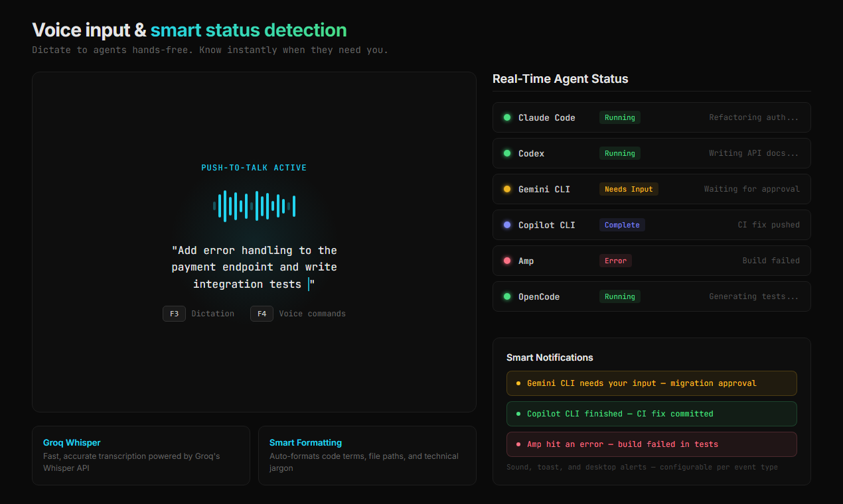The width and height of the screenshot is (843, 504).
Task: Open the Gemini CLI migration approval notification
Action: pos(652,383)
